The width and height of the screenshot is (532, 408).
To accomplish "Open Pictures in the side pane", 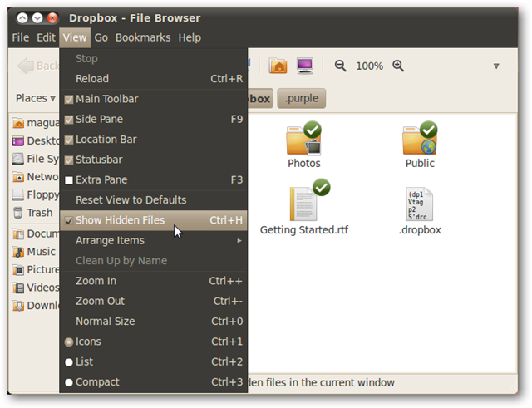I will coord(35,269).
